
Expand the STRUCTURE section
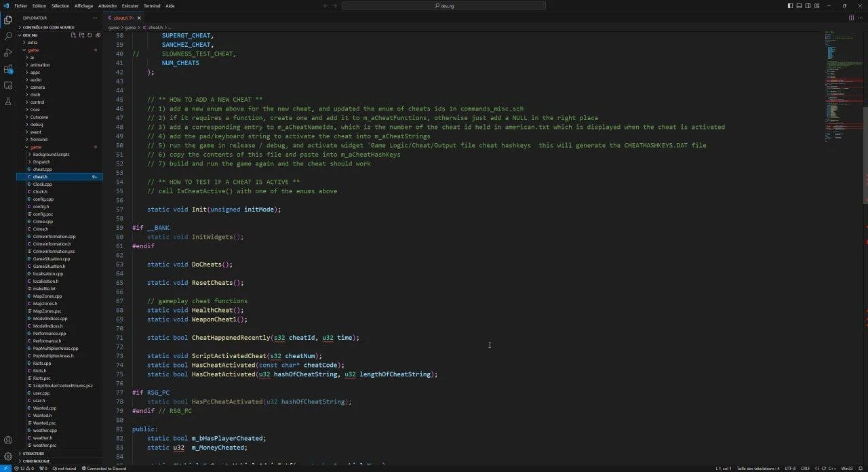(33, 454)
